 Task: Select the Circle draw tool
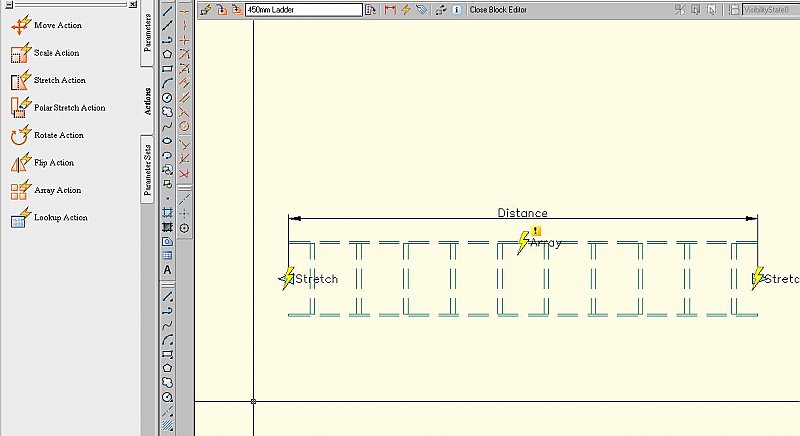(x=167, y=97)
